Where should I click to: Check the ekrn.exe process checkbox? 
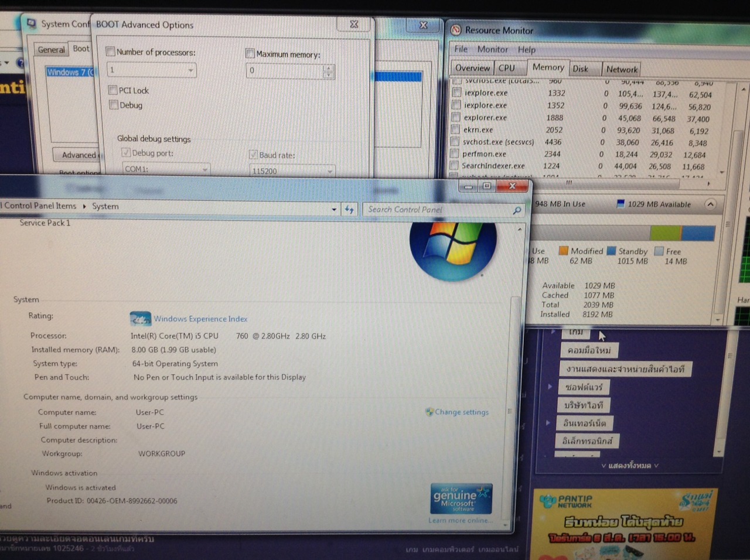tap(455, 129)
